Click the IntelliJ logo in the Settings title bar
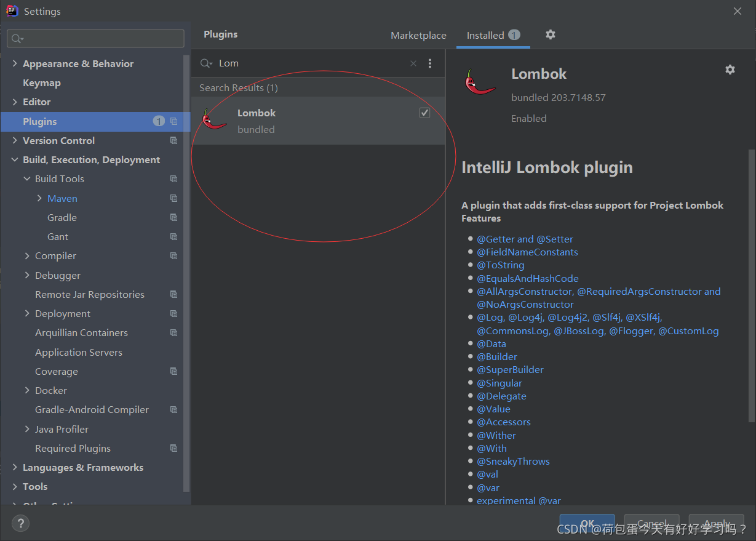 (12, 11)
